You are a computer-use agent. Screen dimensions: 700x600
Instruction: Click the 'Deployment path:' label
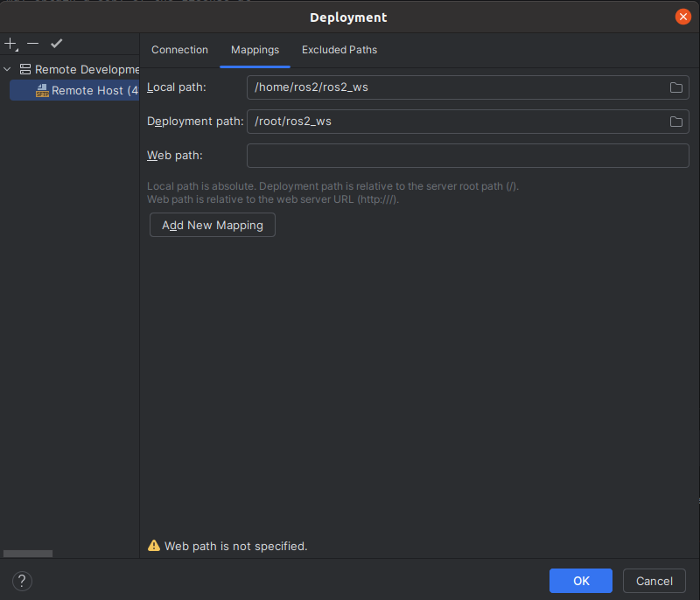195,122
